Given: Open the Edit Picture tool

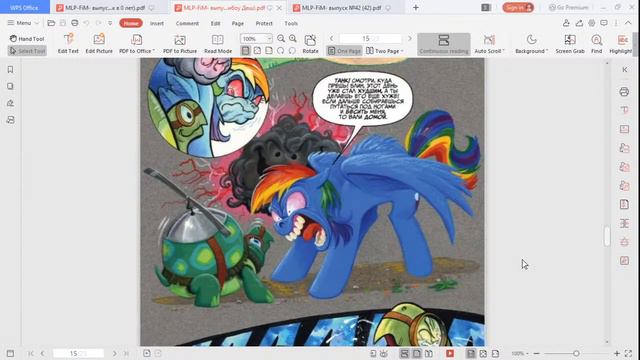Looking at the screenshot, I should click(x=99, y=44).
